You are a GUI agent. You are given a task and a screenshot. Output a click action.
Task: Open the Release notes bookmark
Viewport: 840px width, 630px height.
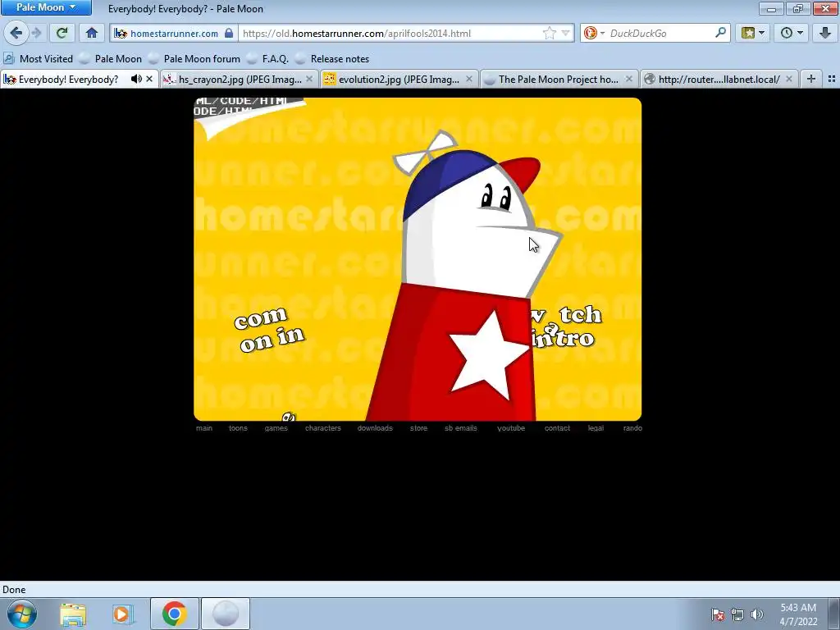tap(332, 59)
